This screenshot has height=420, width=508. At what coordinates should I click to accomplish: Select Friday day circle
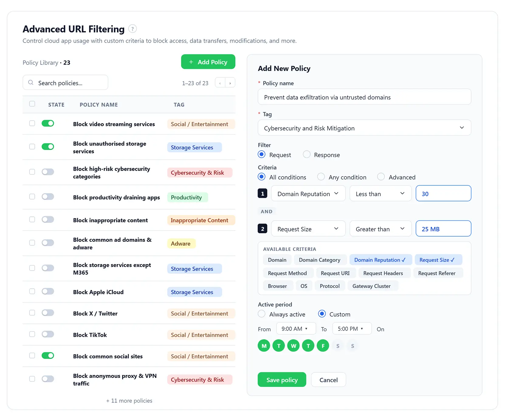click(x=323, y=346)
